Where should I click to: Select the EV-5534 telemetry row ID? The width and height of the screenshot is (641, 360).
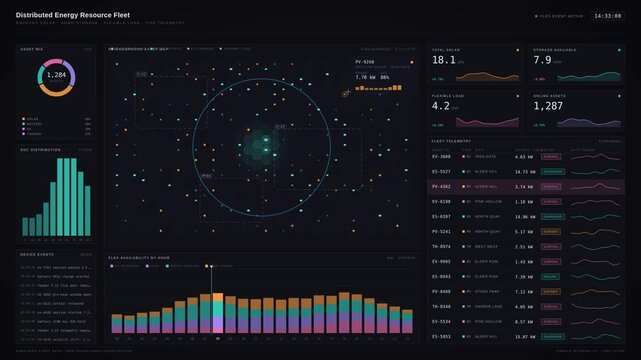[441, 322]
